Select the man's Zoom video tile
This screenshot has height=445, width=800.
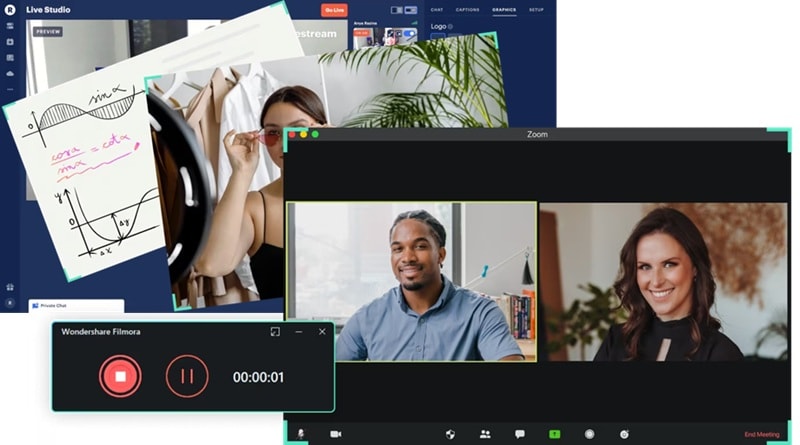[411, 282]
